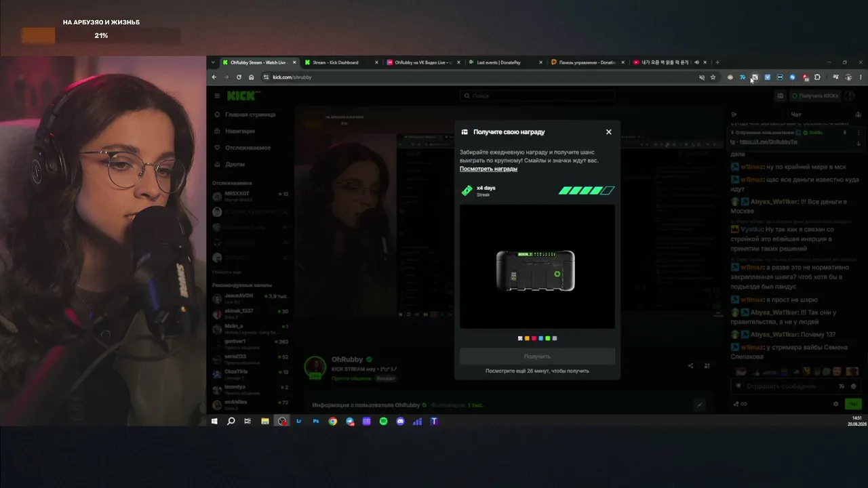The image size is (868, 488).
Task: Expand the pinned chat message
Action: (x=859, y=142)
